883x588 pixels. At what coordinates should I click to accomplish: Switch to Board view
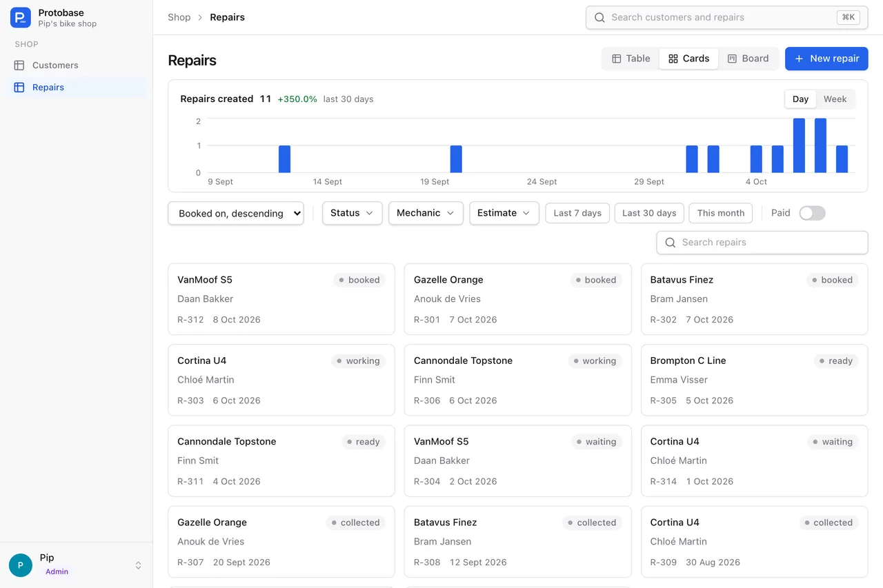click(x=748, y=59)
